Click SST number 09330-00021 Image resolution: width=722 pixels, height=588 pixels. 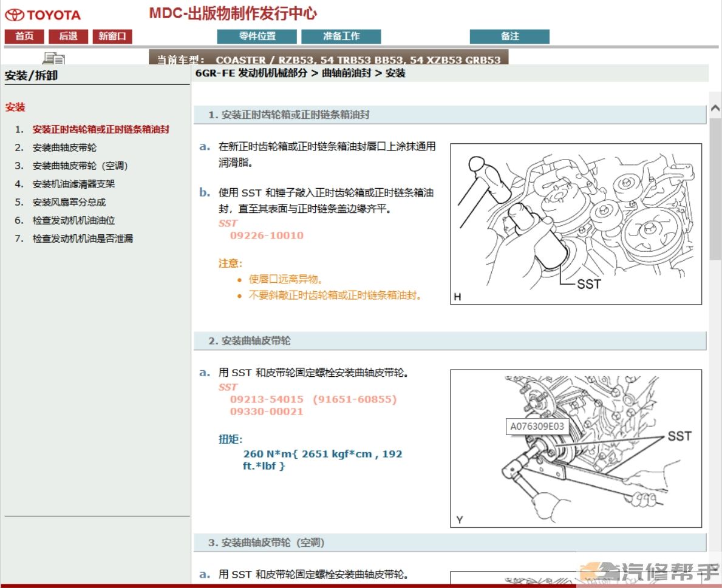point(267,411)
